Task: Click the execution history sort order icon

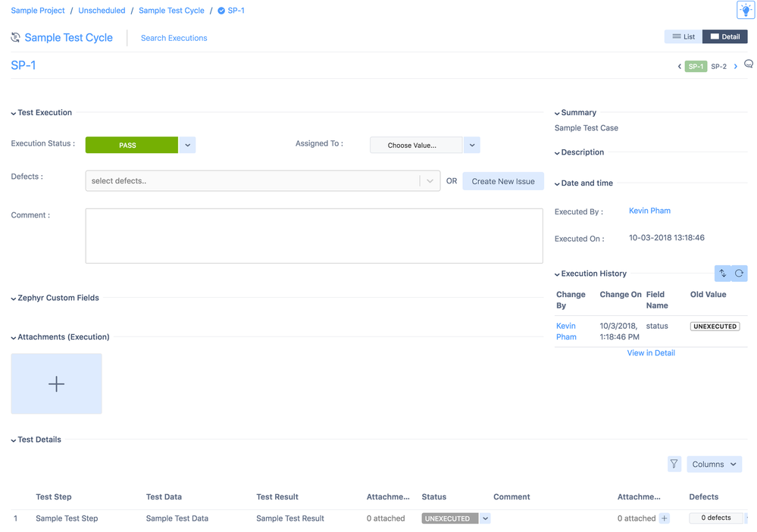Action: point(723,274)
